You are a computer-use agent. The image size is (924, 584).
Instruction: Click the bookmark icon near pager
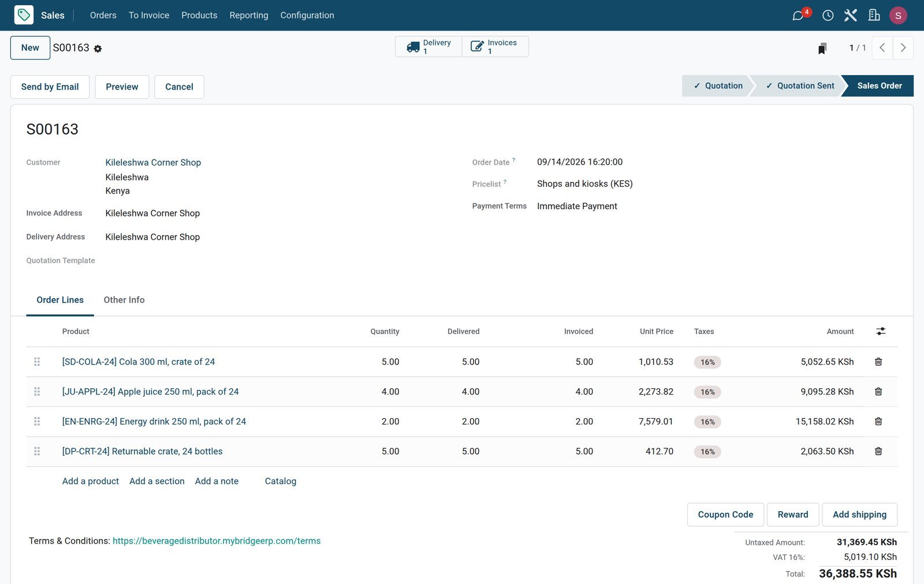click(x=822, y=48)
